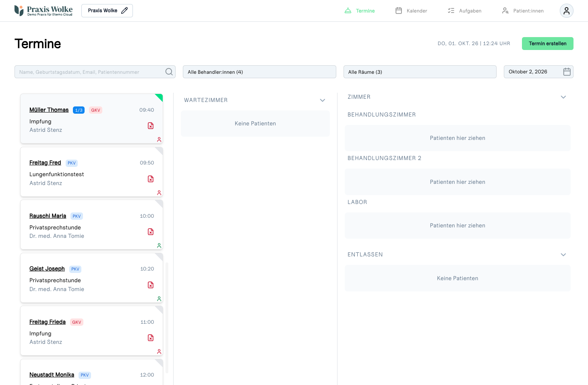Switch to the Kalender tab
Screen dimensions: 588x385
coord(411,11)
